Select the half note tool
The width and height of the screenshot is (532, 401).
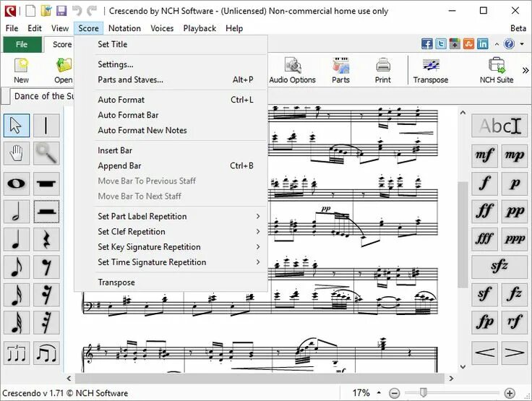tap(17, 212)
